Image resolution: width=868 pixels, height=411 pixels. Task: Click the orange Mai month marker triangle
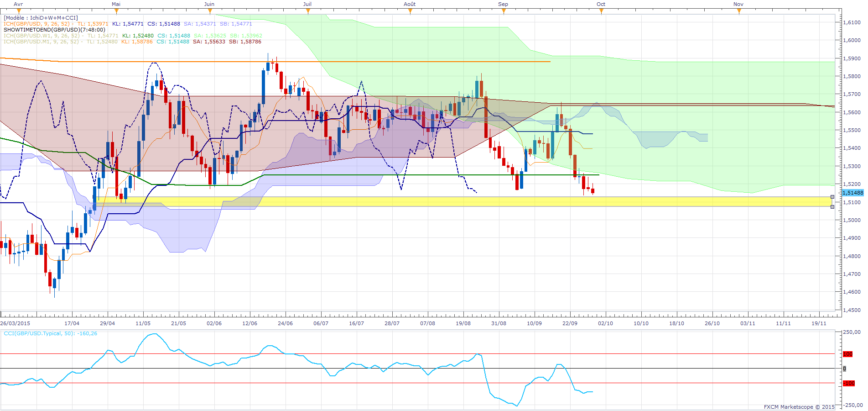(116, 11)
